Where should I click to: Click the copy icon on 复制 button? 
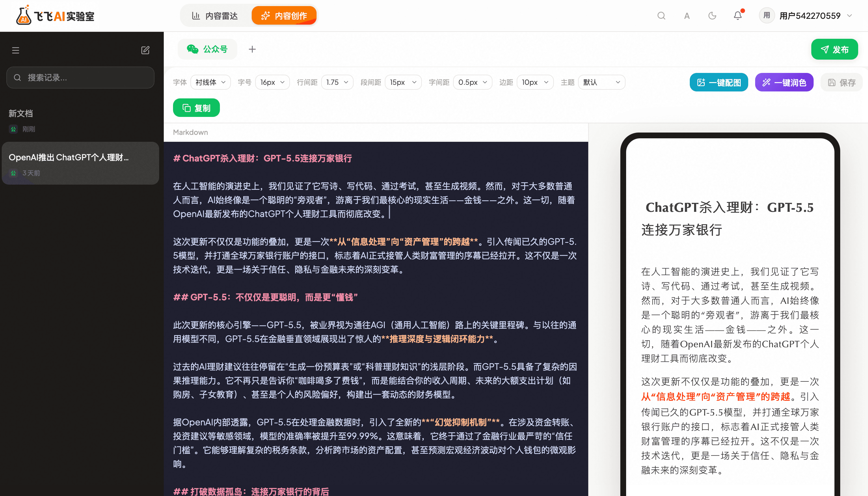tap(186, 108)
